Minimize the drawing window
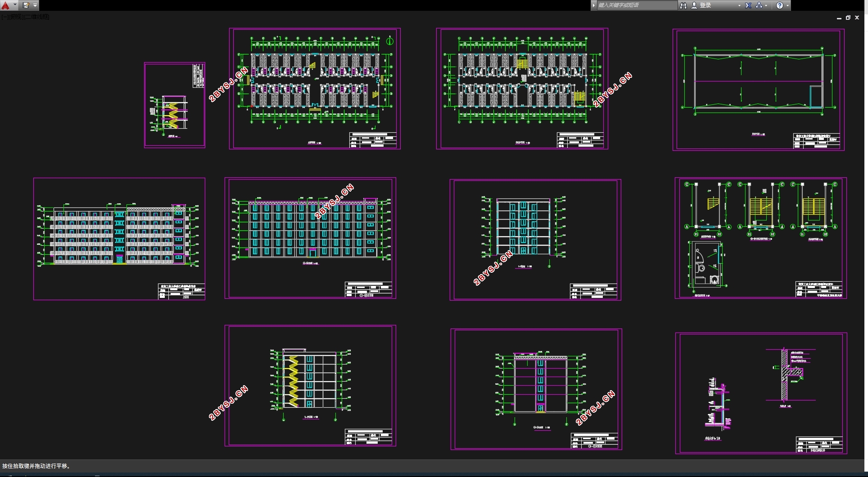868x477 pixels. click(x=839, y=18)
